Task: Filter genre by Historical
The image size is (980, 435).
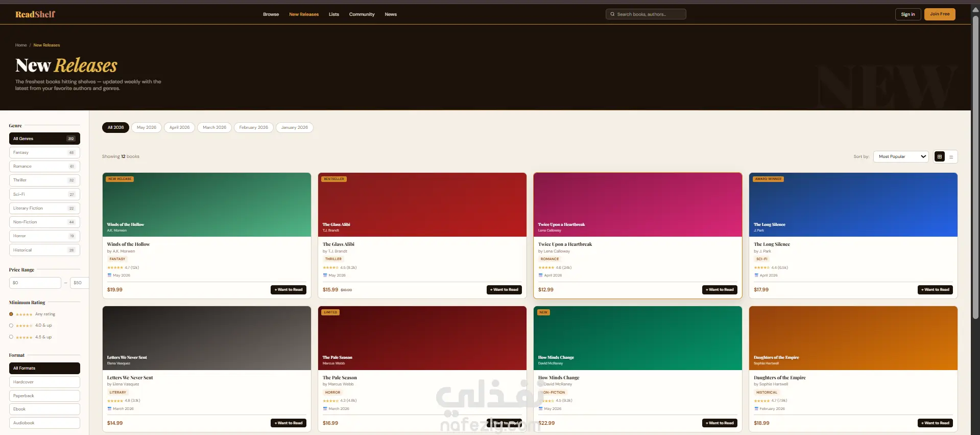Action: point(44,250)
